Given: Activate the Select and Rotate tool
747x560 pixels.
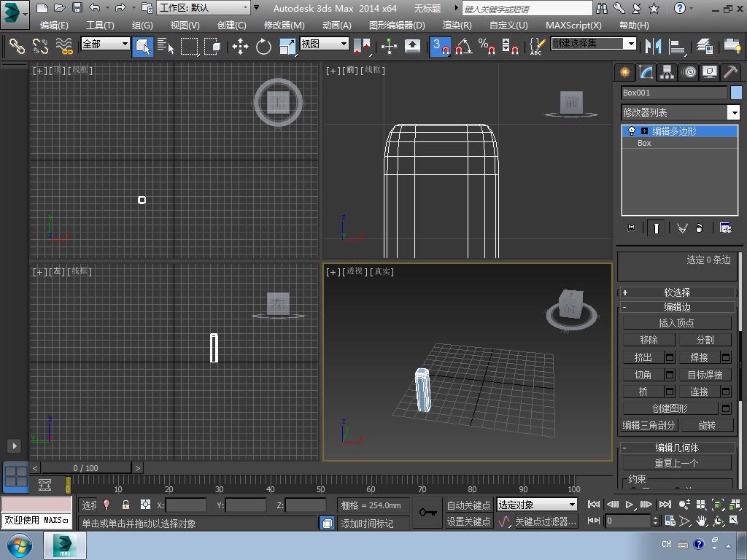Looking at the screenshot, I should pyautogui.click(x=263, y=46).
